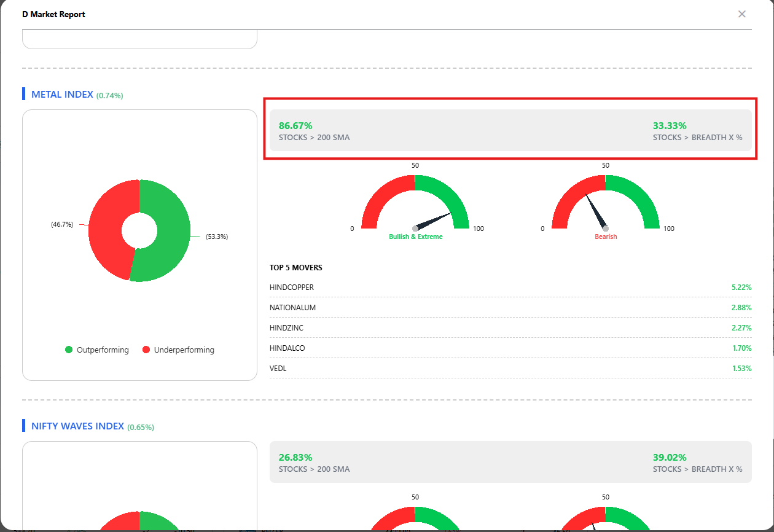
Task: Select NATIONALUM in top movers
Action: coord(293,308)
